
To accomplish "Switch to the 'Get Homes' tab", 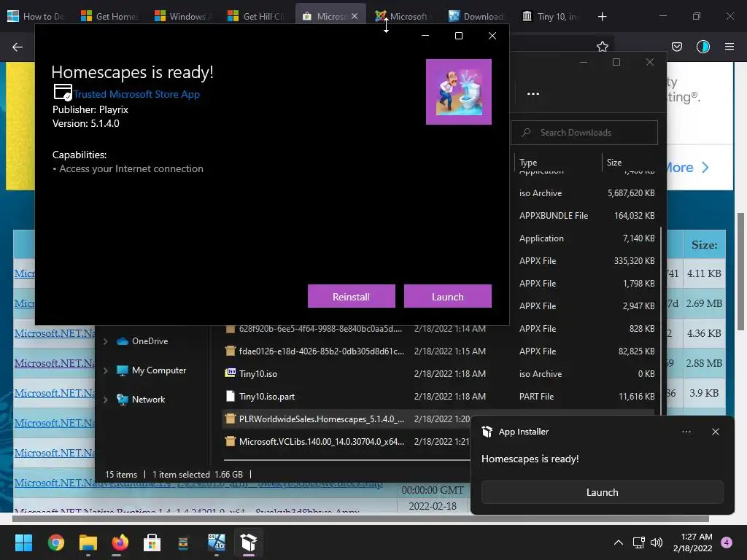I will tap(111, 17).
